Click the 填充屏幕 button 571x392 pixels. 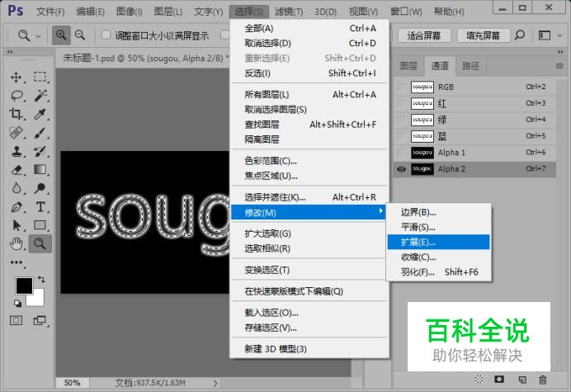pyautogui.click(x=483, y=35)
